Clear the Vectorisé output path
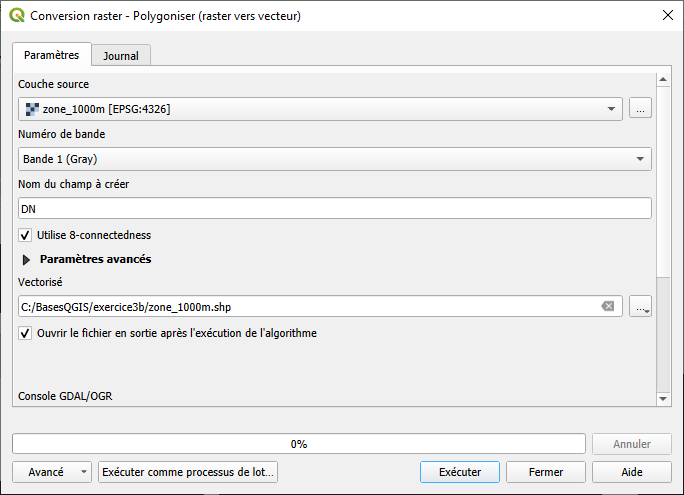This screenshot has width=684, height=495. [x=607, y=306]
